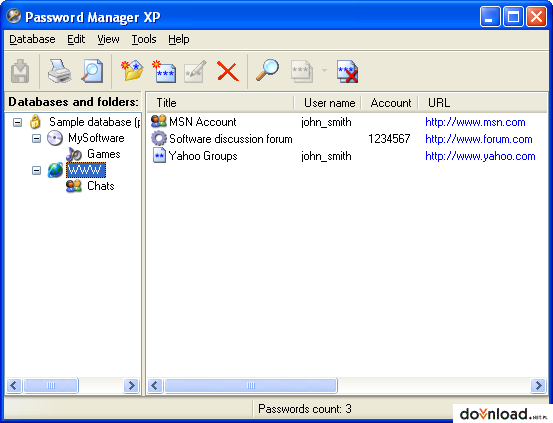Open the Edit menu
Image resolution: width=553 pixels, height=423 pixels.
tap(76, 39)
